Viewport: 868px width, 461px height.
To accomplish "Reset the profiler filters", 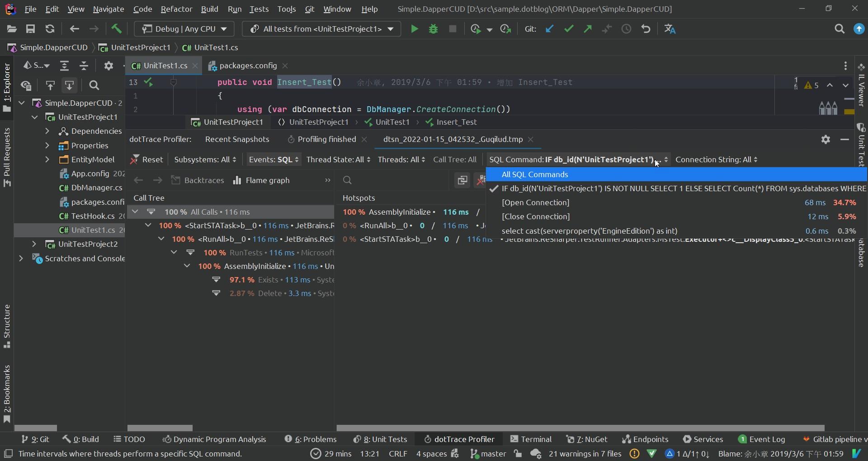I will coord(146,160).
